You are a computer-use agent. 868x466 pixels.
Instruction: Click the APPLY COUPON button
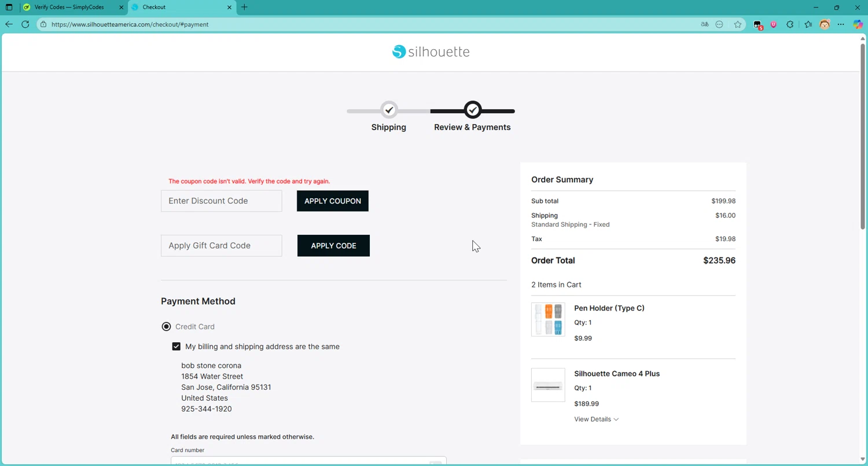click(333, 201)
